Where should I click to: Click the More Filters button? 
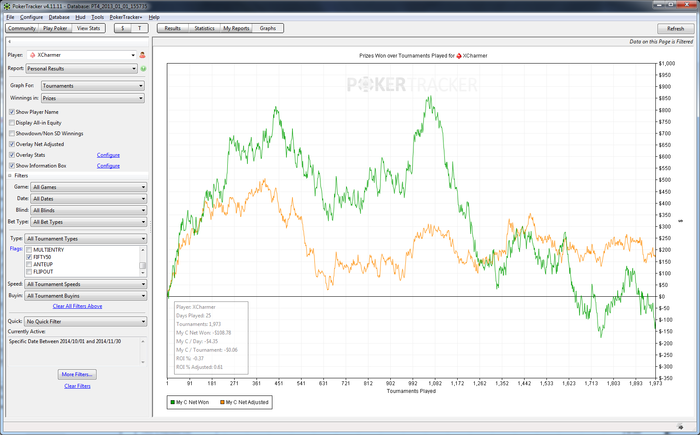[77, 374]
